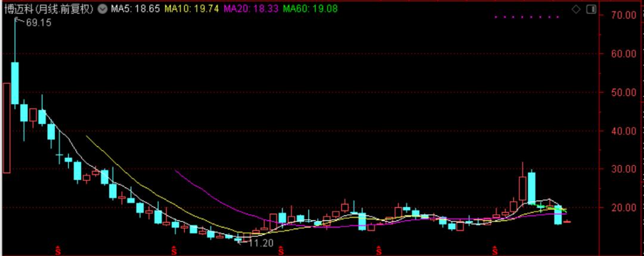Toggle the side panel icon beside the diamond
Screen dimensions: 644x256
[591, 9]
